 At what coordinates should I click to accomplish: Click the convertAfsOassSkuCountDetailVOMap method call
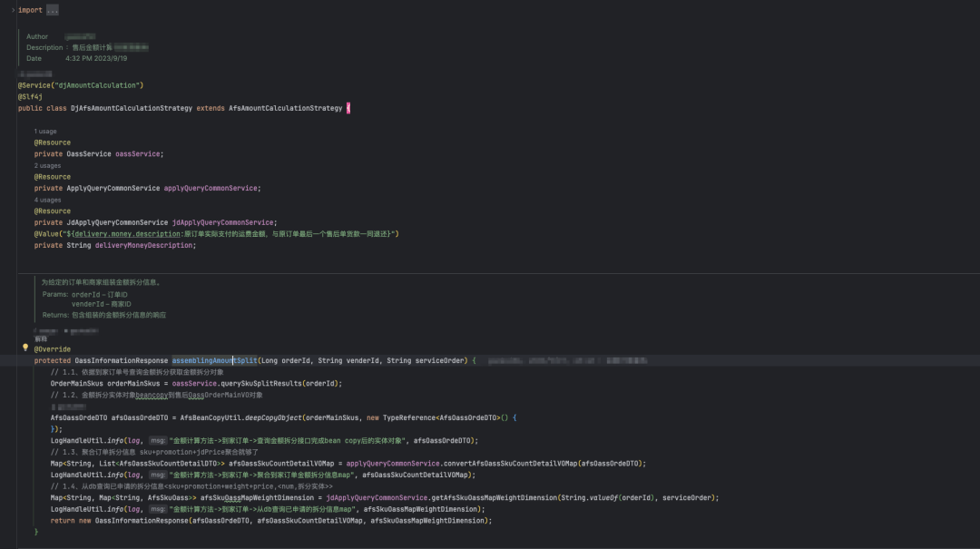pyautogui.click(x=511, y=464)
